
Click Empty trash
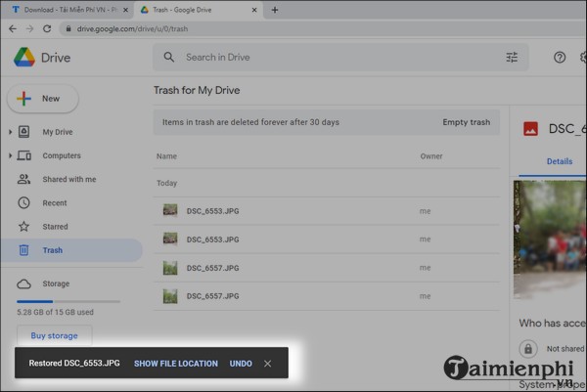(x=466, y=122)
